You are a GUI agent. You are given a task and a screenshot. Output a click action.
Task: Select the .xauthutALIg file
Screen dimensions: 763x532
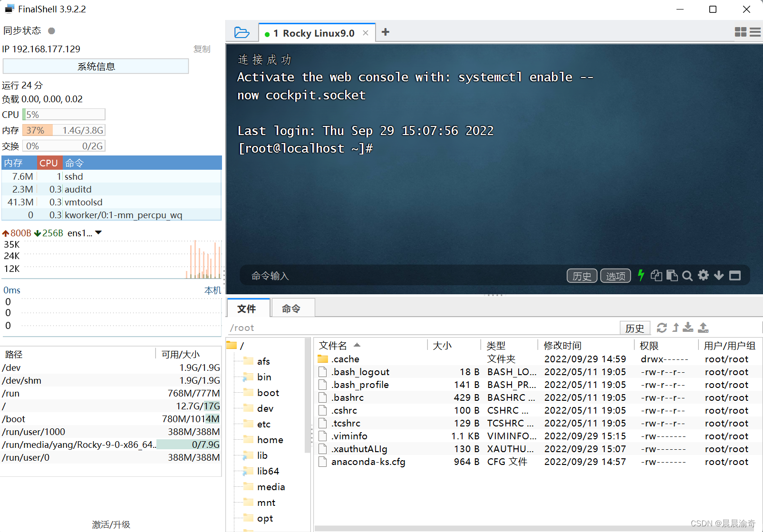(x=537, y=449)
